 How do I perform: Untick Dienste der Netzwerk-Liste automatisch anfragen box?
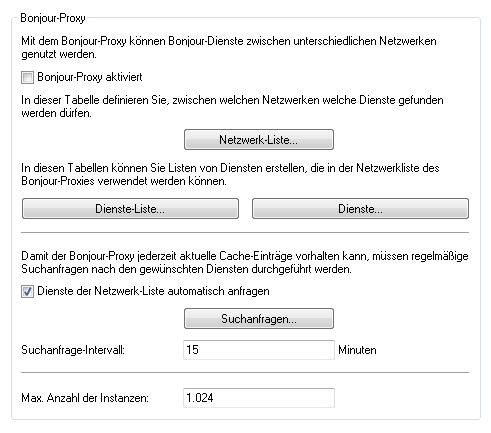point(27,292)
